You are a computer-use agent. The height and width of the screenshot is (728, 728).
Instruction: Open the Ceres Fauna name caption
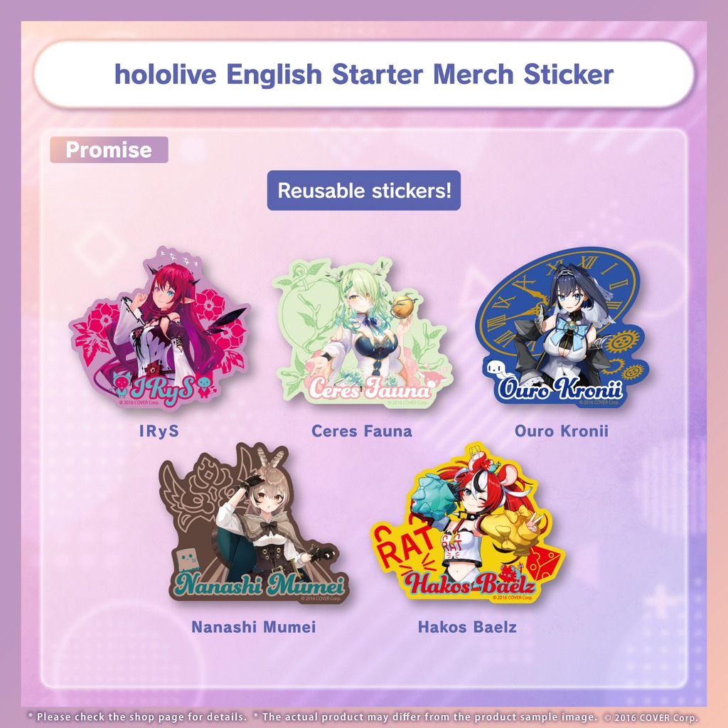(362, 431)
